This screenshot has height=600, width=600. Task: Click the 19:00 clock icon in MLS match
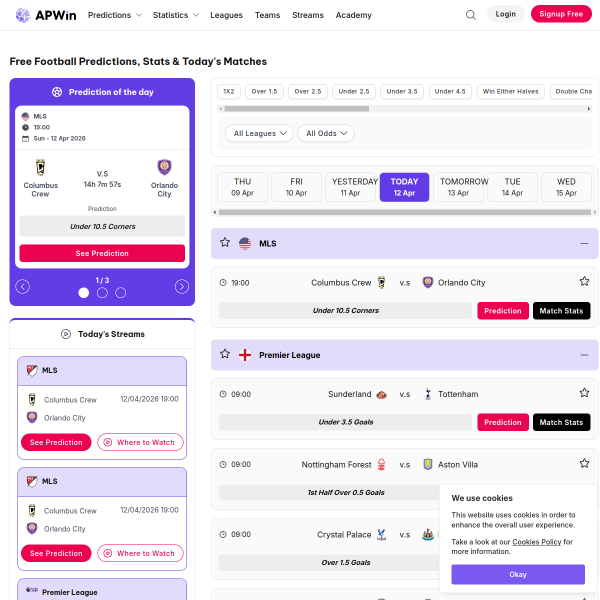pos(223,282)
